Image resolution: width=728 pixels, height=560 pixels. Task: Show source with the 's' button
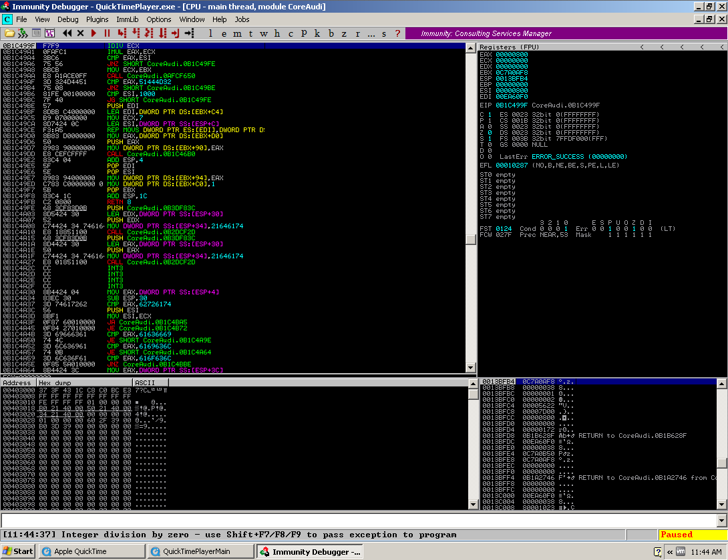coord(384,33)
